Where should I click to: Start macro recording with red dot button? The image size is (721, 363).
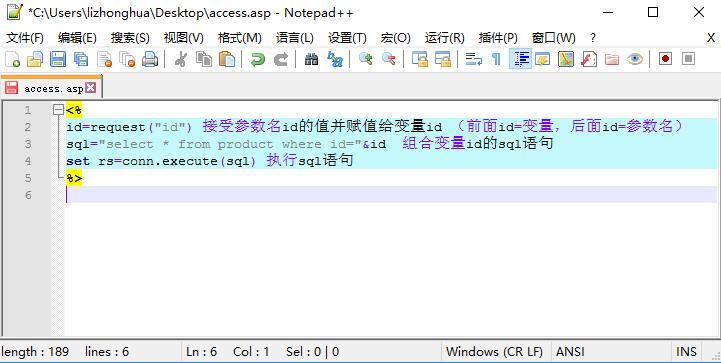pos(665,58)
